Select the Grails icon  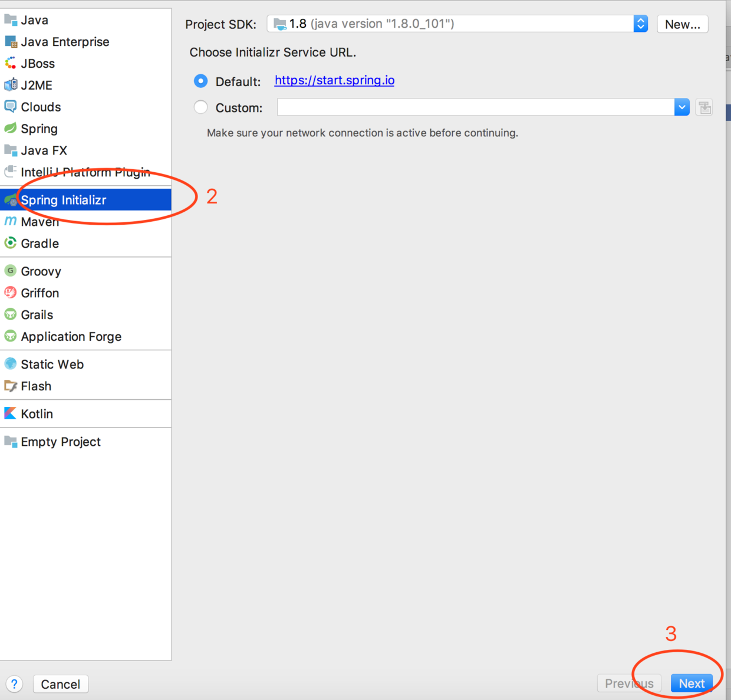(x=11, y=314)
